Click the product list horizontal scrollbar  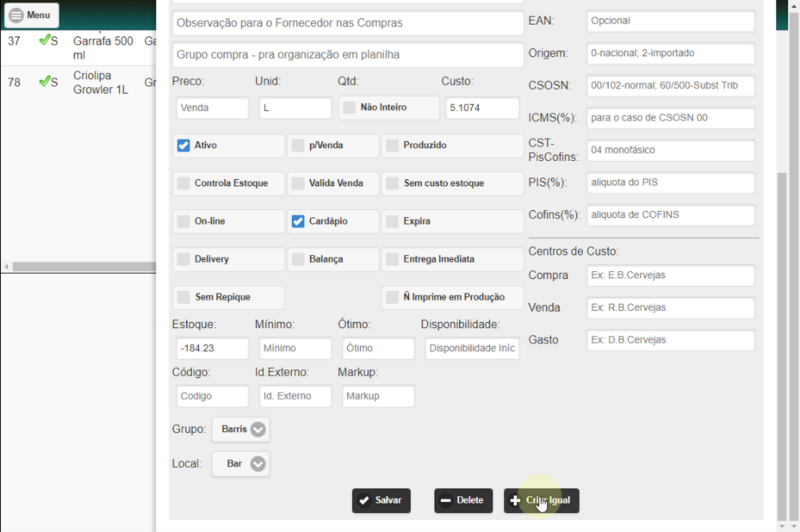[82, 267]
